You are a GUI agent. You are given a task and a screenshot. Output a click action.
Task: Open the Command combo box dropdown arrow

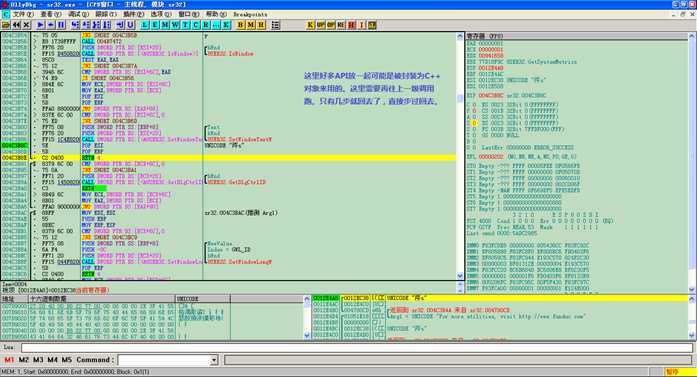(x=214, y=360)
